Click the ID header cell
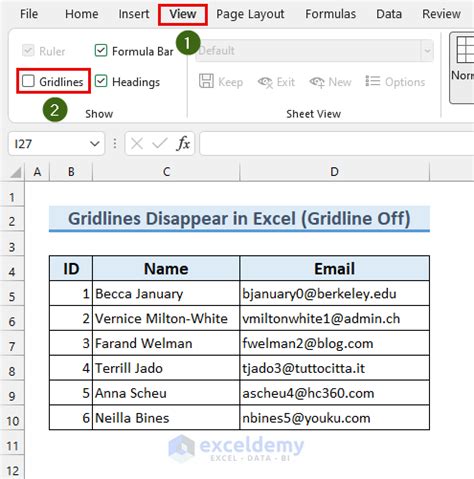Image resolution: width=474 pixels, height=479 pixels. coord(71,269)
